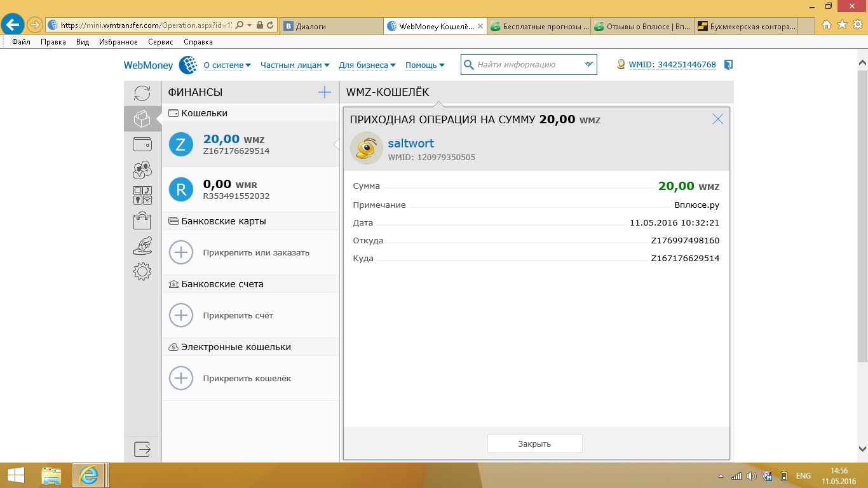Open browser tools gear icon
This screenshot has width=868, height=488.
(x=857, y=25)
